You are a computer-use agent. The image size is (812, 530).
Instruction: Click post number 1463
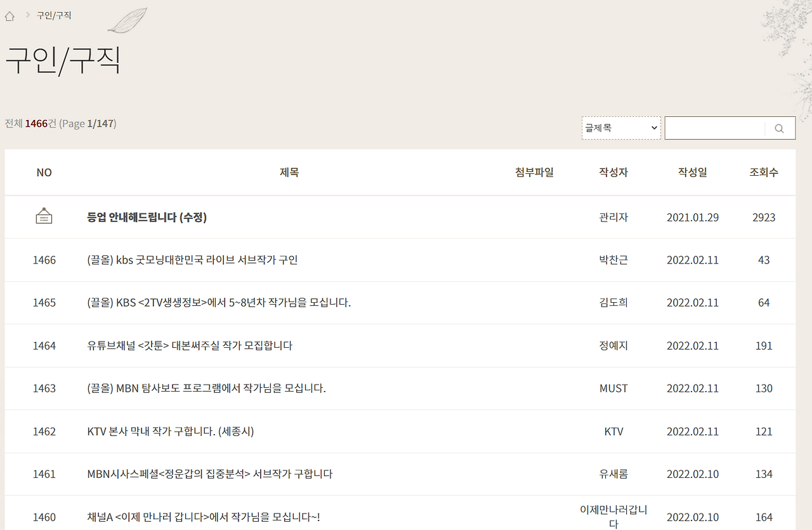pos(44,388)
